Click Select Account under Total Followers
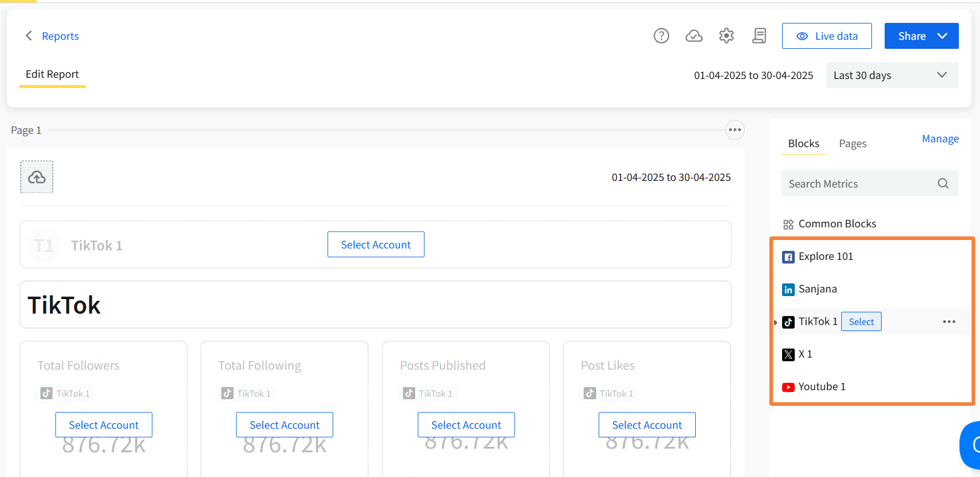This screenshot has width=980, height=477. tap(104, 425)
